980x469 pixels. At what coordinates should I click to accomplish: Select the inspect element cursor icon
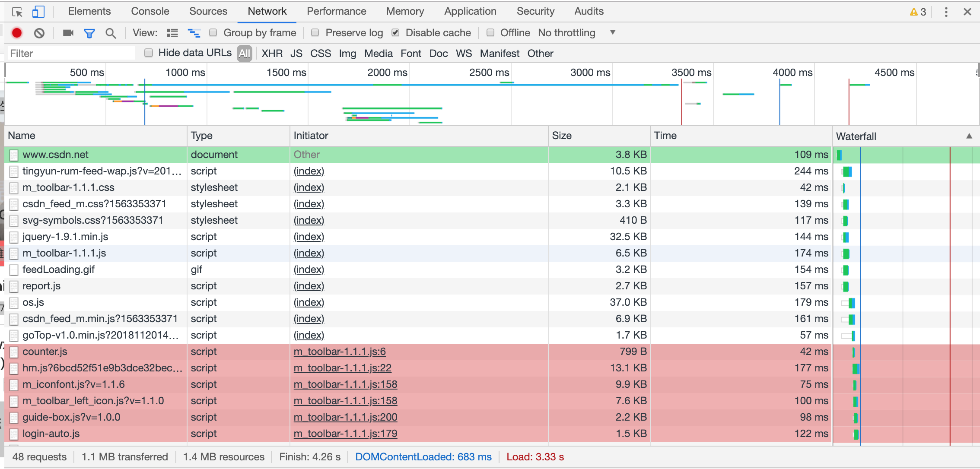coord(17,12)
